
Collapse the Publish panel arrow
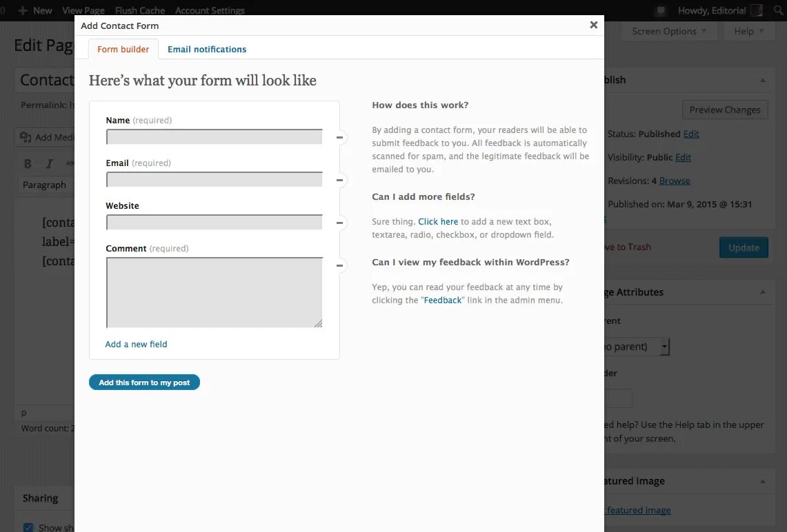[x=762, y=80]
